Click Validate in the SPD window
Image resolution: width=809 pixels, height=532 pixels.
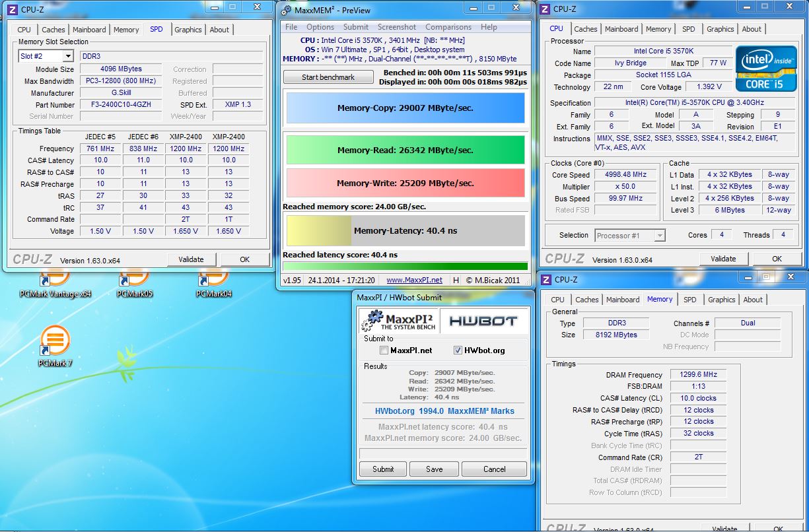point(191,259)
